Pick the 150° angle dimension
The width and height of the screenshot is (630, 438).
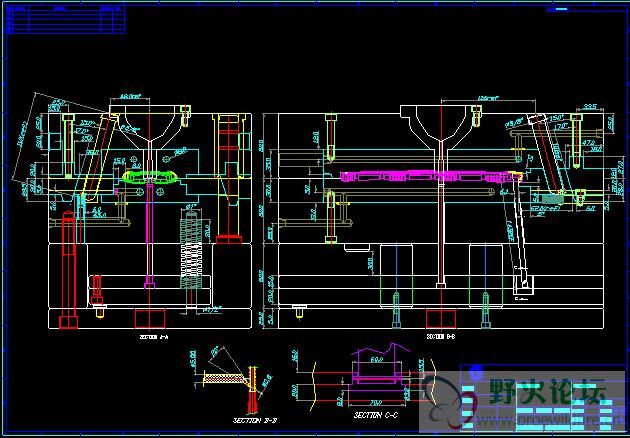[x=556, y=118]
